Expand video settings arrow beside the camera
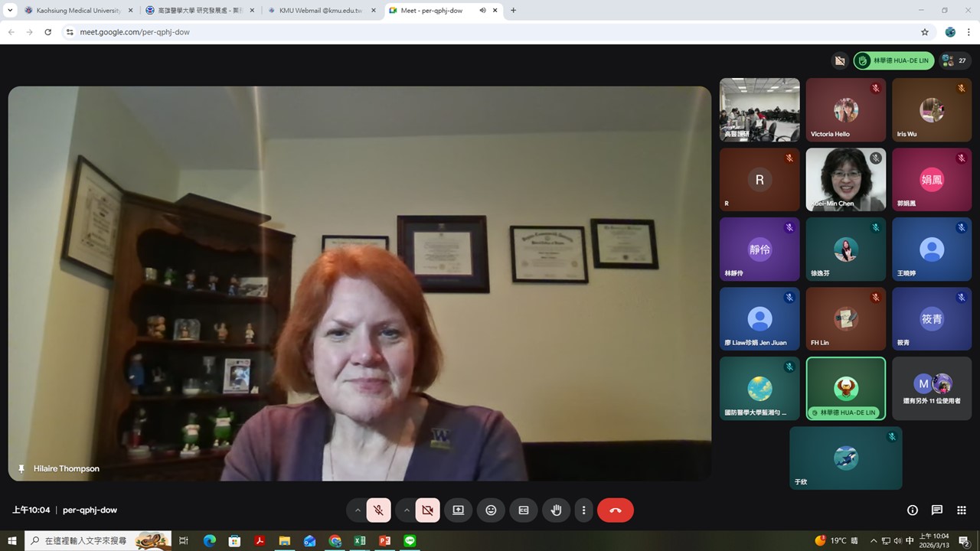980x551 pixels. click(x=407, y=510)
